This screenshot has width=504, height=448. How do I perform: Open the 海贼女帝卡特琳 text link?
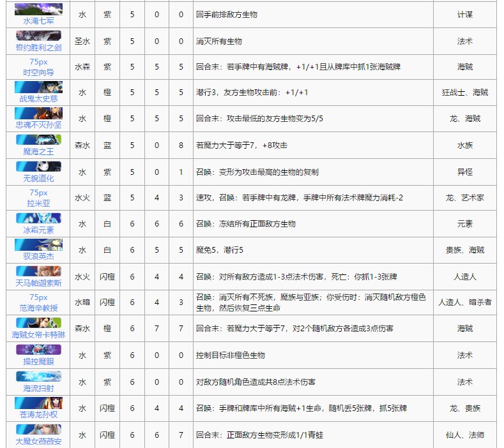tap(38, 334)
